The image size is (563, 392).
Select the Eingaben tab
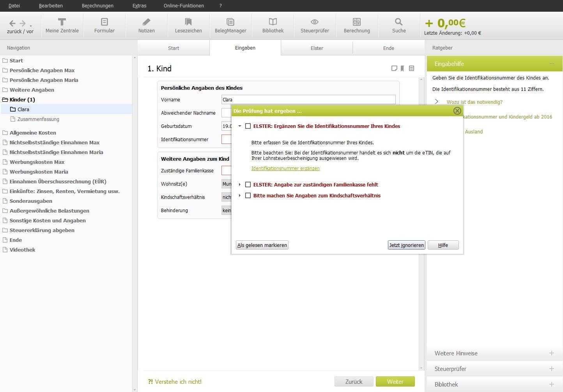(x=245, y=48)
